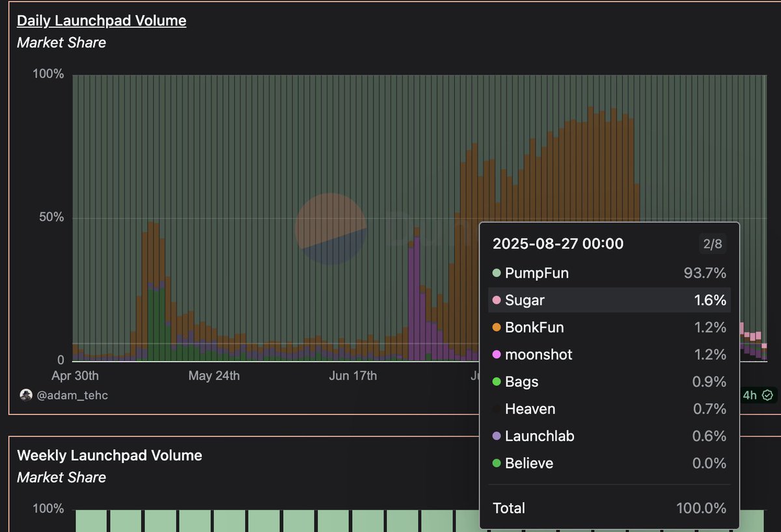The width and height of the screenshot is (781, 532).
Task: Select the BonkFun orange legend dot
Action: point(497,328)
